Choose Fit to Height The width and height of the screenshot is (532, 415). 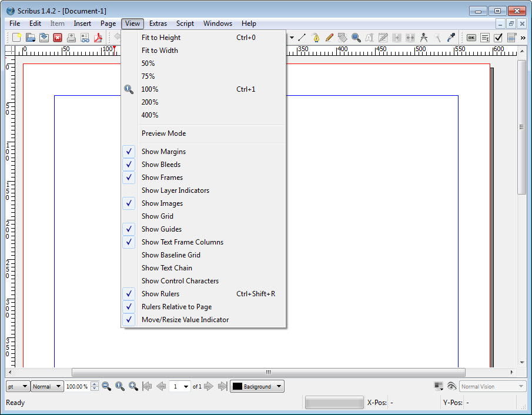[203, 37]
